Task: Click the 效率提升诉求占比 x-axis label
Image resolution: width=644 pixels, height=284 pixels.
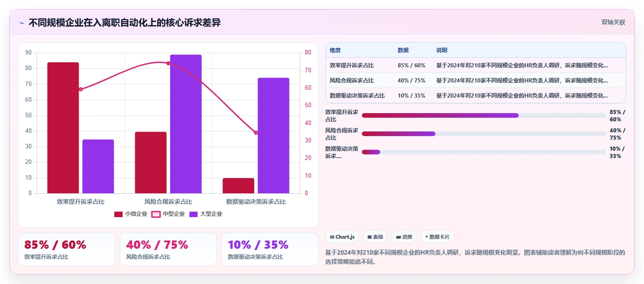Action: click(x=80, y=202)
